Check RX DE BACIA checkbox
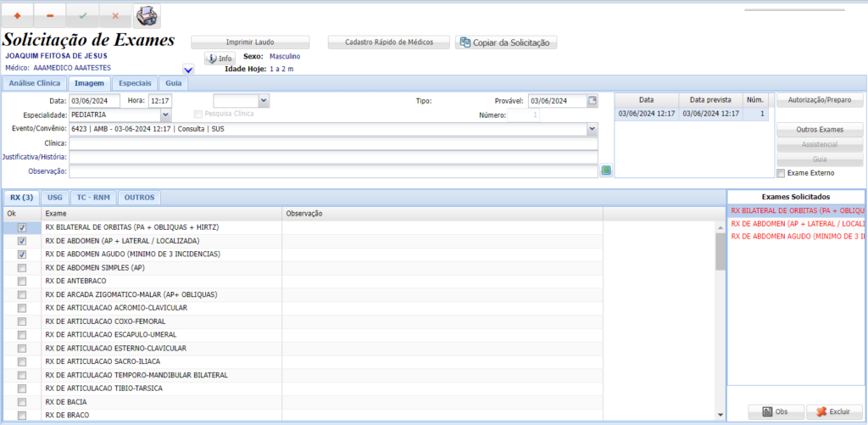This screenshot has width=868, height=425. pyautogui.click(x=22, y=402)
